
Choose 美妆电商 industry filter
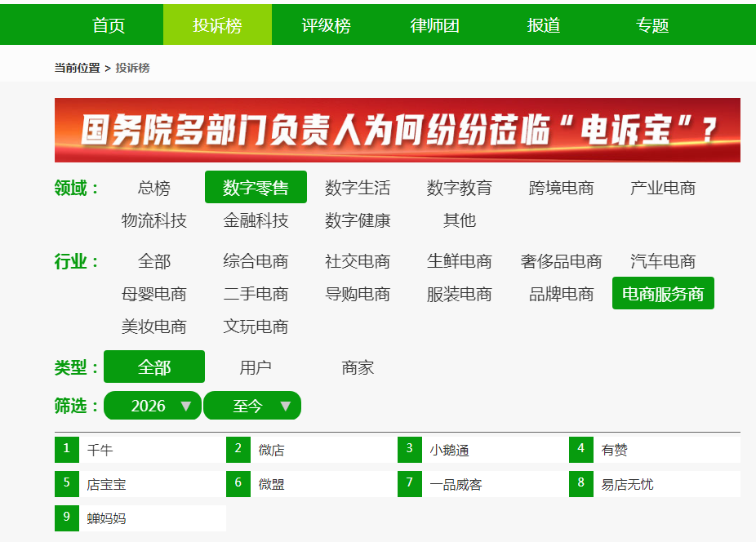(154, 327)
